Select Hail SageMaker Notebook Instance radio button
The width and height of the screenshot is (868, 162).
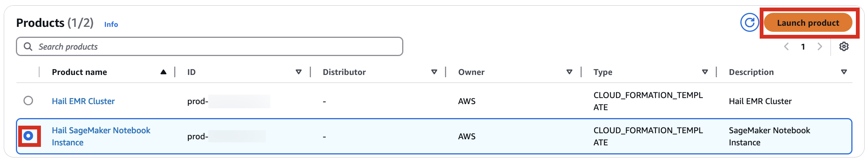click(x=28, y=136)
